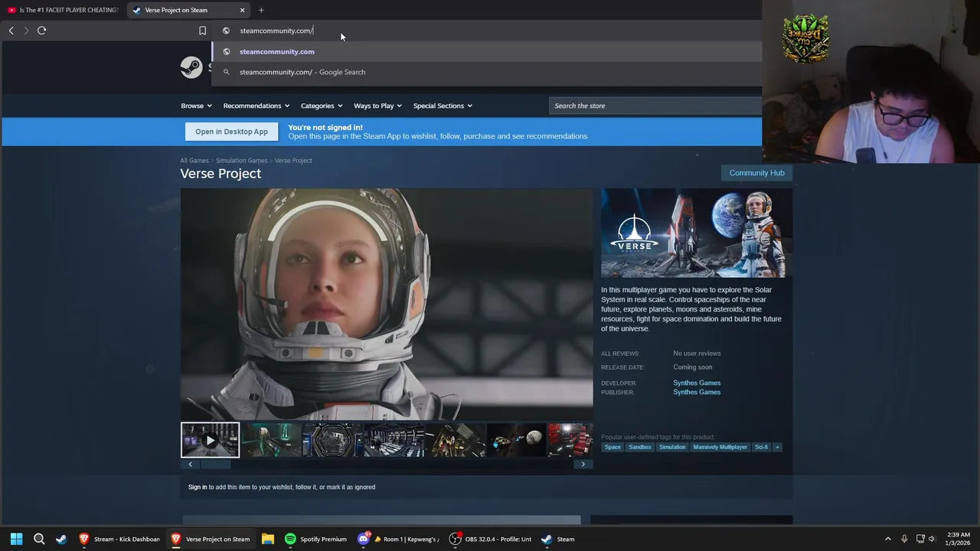Open a new browser tab with the plus icon
This screenshot has height=551, width=980.
261,10
